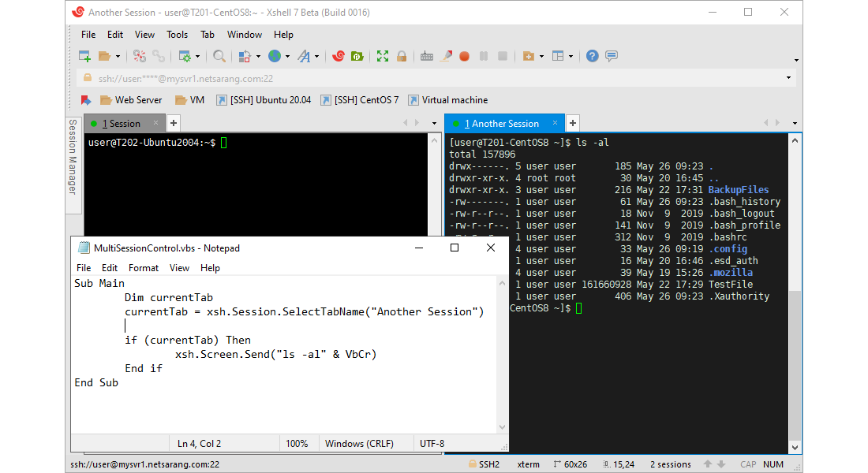Click the CentOS terminal vertical scrollbar thumb
The height and width of the screenshot is (473, 868).
click(x=795, y=365)
